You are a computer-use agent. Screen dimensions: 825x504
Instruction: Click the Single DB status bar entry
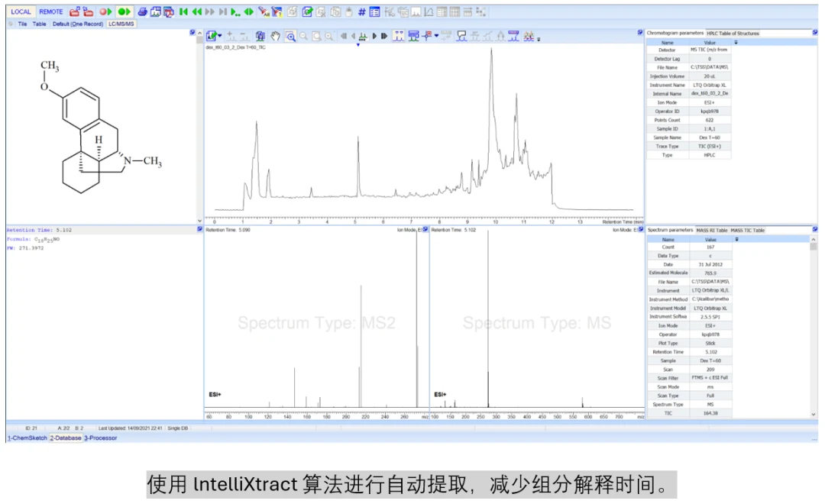click(178, 428)
